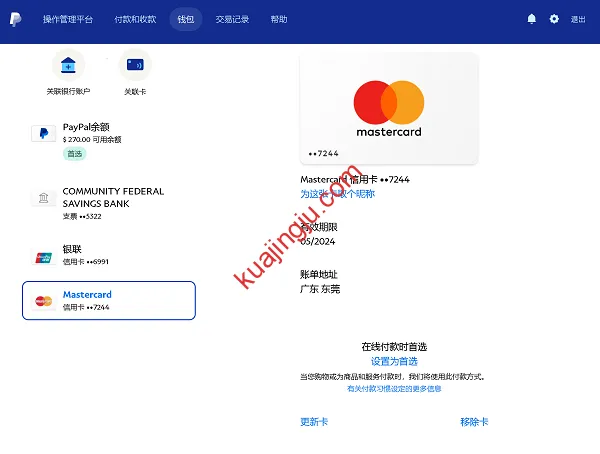Click the link card icon
The width and height of the screenshot is (600, 454).
pos(135,66)
